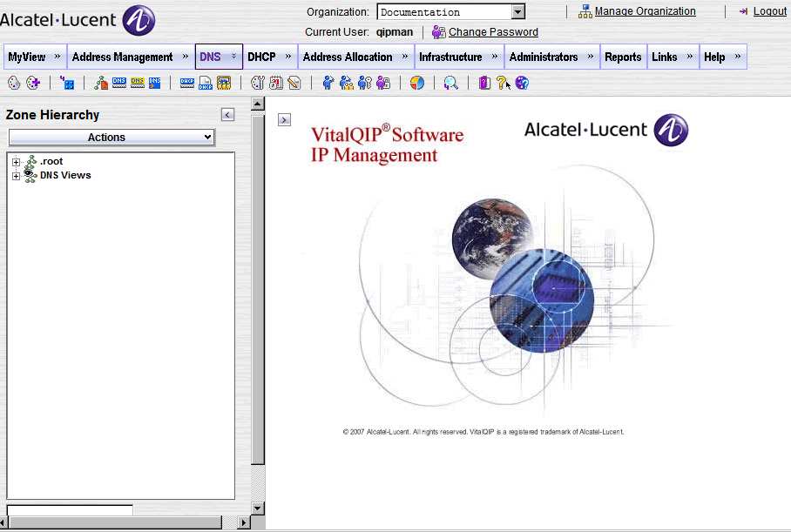Click the vertical scrollbar down arrow

[x=258, y=508]
